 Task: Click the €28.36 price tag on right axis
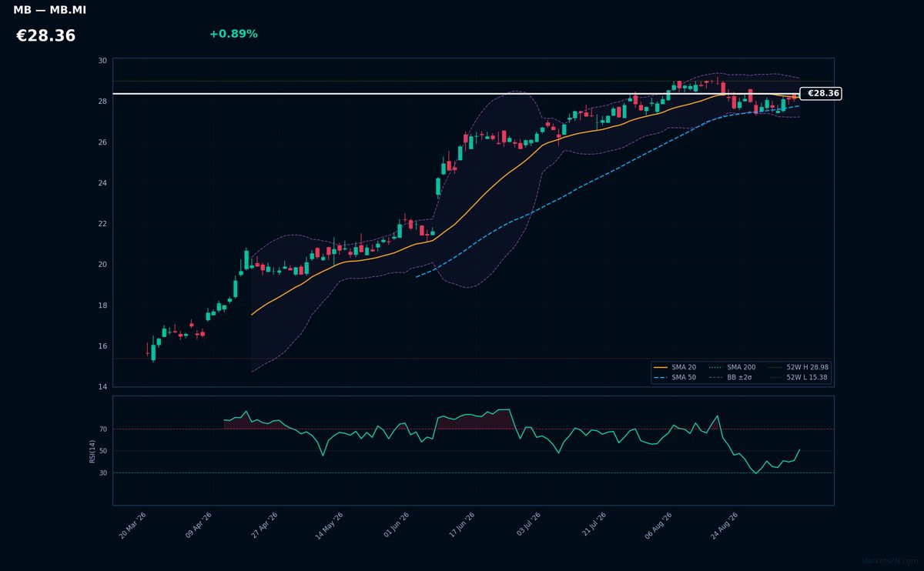pos(822,94)
